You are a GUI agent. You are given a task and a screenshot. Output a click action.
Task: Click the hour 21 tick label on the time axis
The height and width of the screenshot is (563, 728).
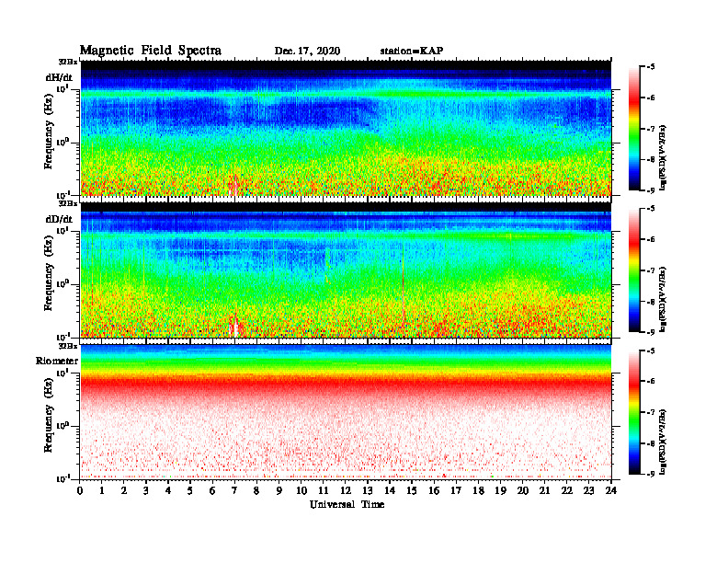(x=544, y=491)
